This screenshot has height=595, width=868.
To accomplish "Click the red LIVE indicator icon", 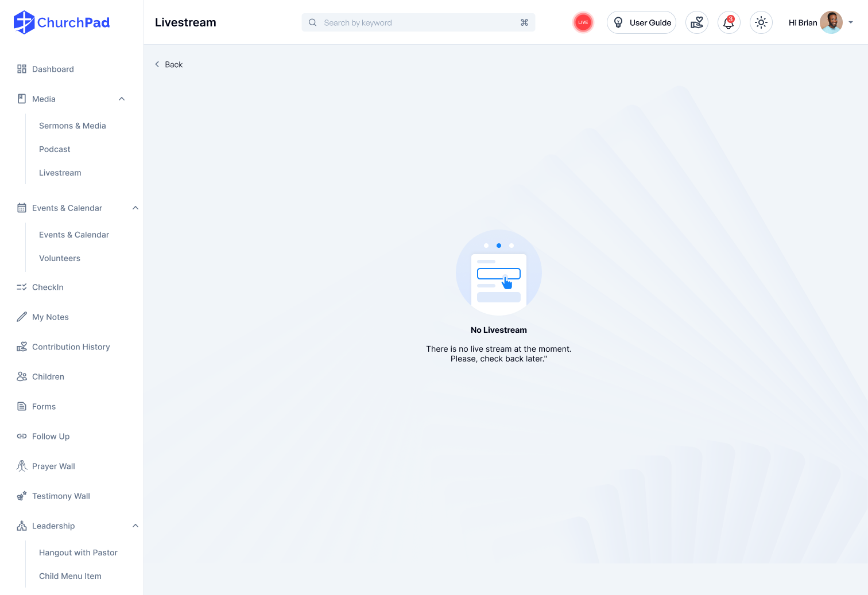I will (x=583, y=22).
